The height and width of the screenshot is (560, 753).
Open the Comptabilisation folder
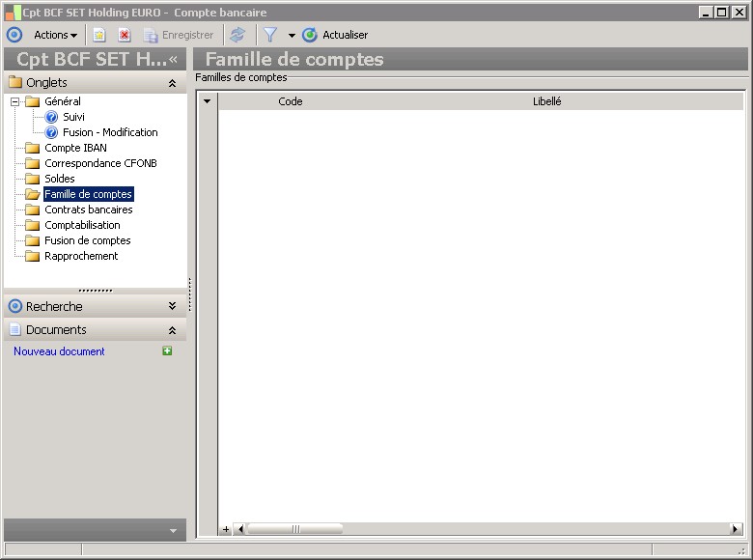pyautogui.click(x=82, y=225)
